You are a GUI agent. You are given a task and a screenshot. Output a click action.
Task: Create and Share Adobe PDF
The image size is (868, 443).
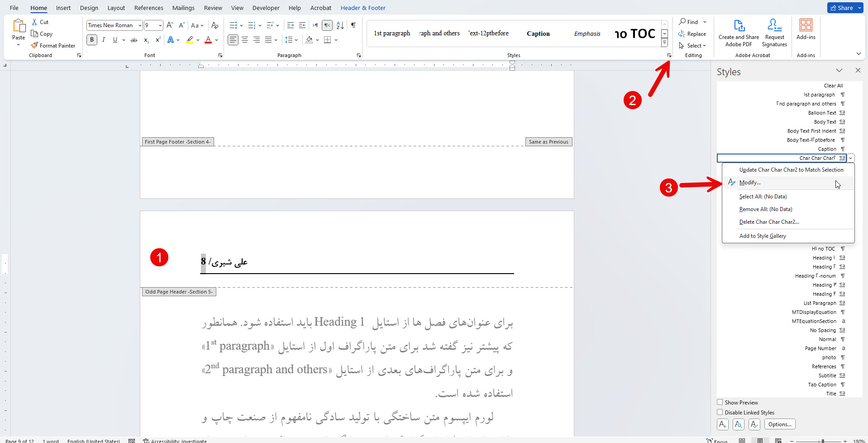click(739, 33)
